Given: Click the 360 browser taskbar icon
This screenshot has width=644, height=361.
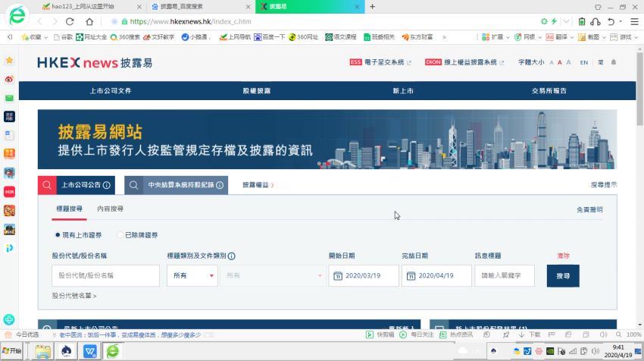Looking at the screenshot, I should [x=113, y=351].
